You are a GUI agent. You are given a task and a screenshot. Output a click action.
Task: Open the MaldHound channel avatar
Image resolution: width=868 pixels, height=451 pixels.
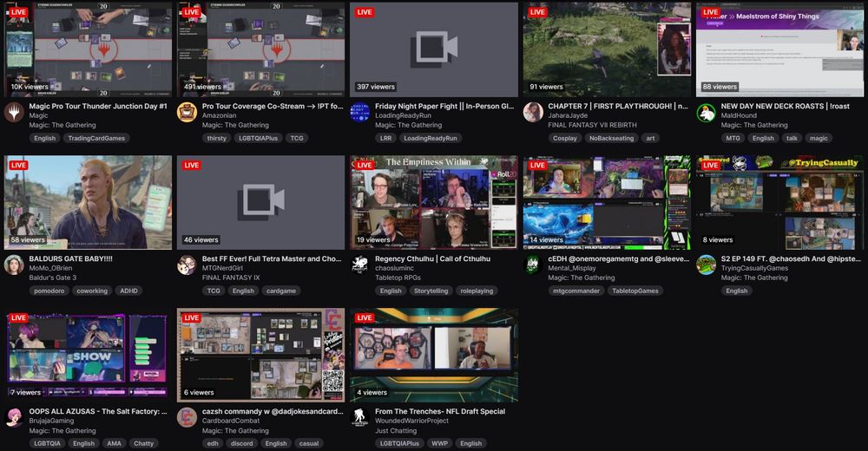tap(706, 113)
